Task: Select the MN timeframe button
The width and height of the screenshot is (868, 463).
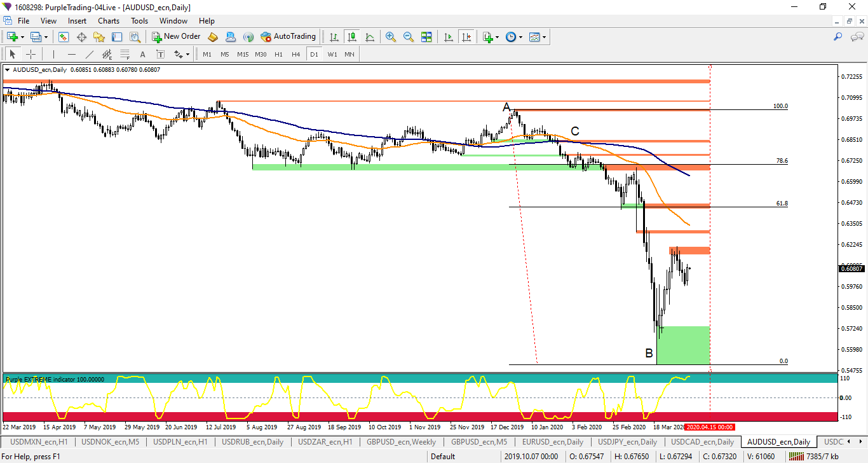Action: (x=349, y=54)
